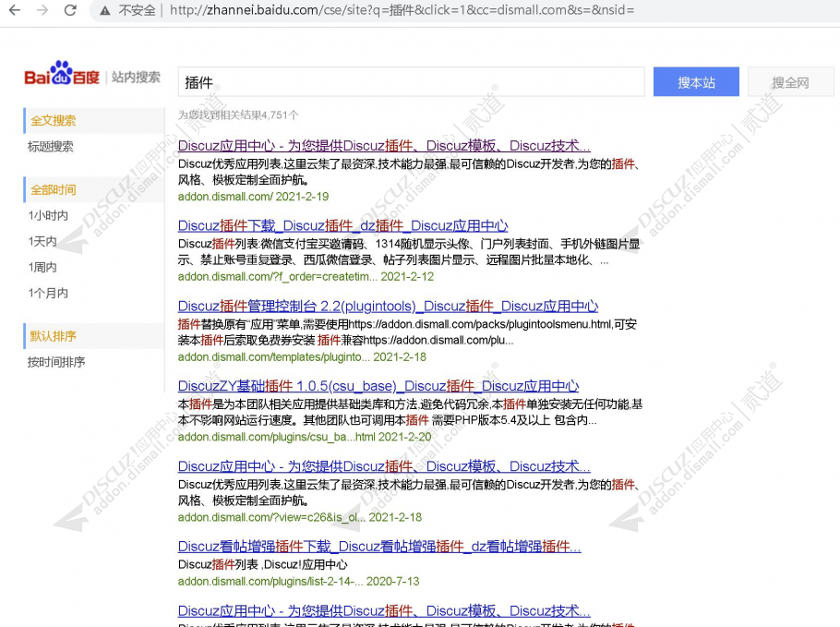840x627 pixels.
Task: Click the 搜本站 button
Action: (x=696, y=82)
